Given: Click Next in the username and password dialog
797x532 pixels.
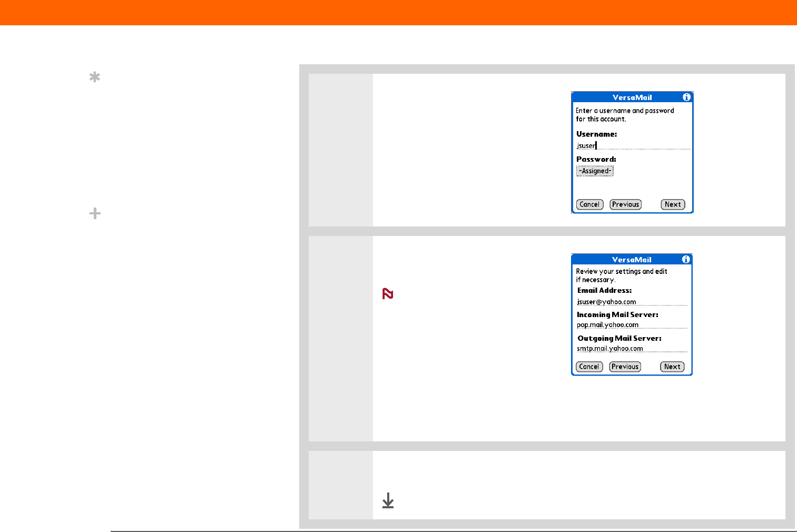Looking at the screenshot, I should click(x=673, y=204).
